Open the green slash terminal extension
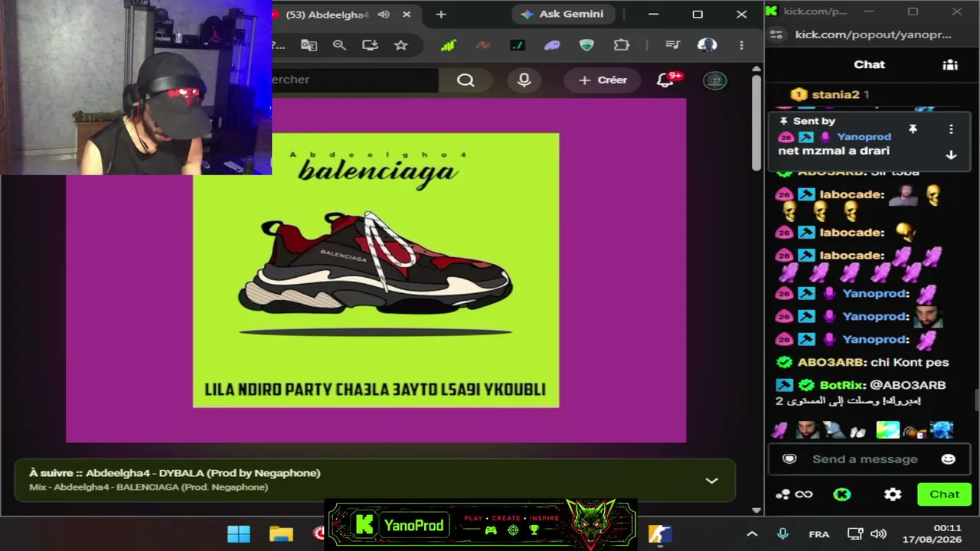Viewport: 980px width, 551px height. click(x=517, y=45)
